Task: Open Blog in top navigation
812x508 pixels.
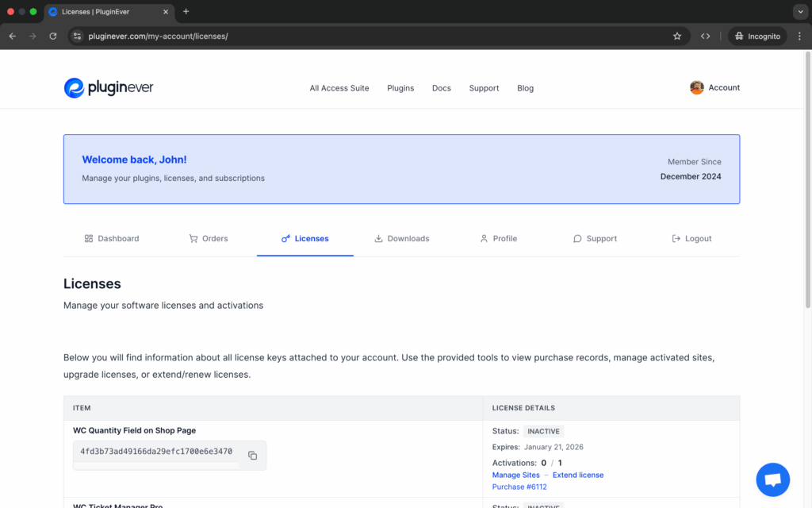Action: [525, 88]
